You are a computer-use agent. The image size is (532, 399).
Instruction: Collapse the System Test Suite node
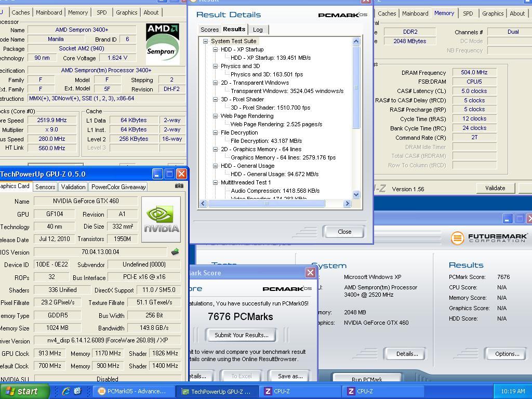205,41
